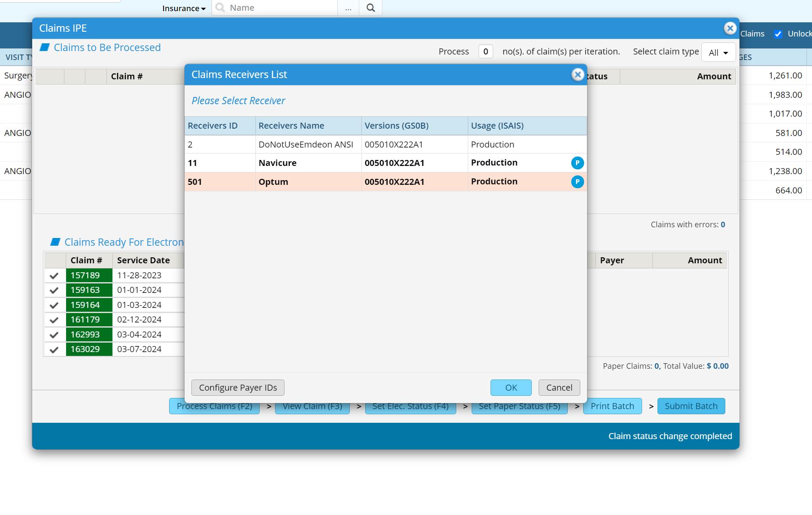
Task: Click the Print Batch button
Action: pos(612,406)
